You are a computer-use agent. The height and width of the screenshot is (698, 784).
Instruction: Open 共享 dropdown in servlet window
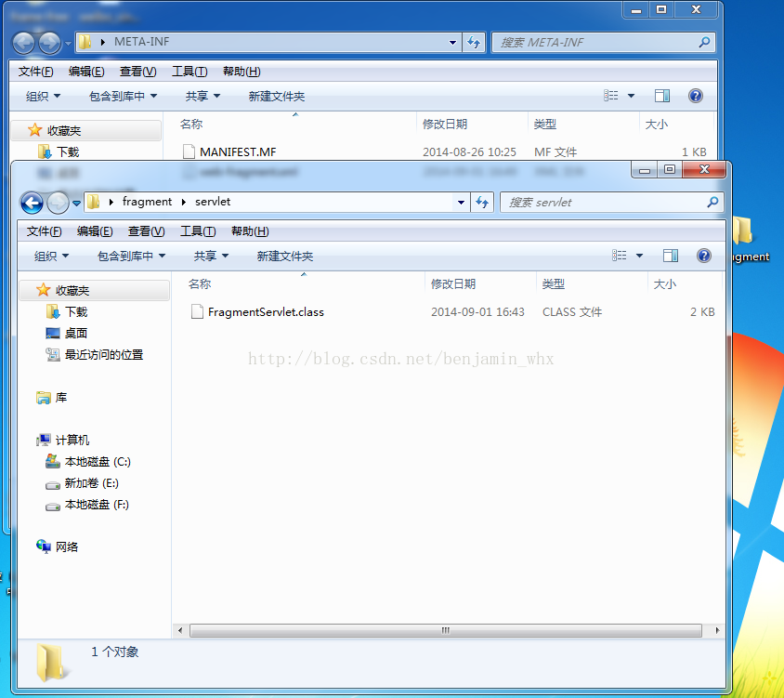click(x=211, y=257)
